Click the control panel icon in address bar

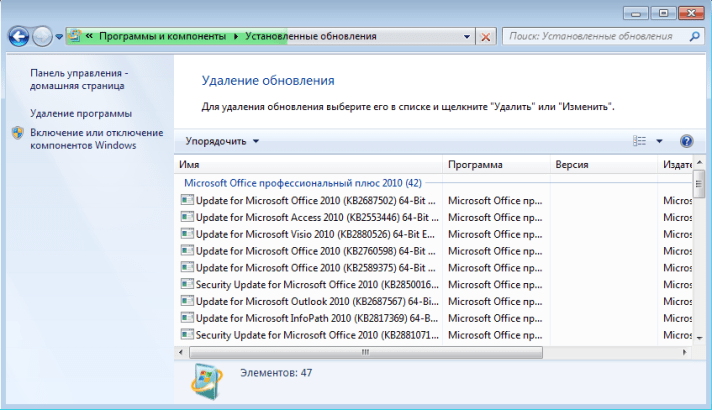(x=75, y=36)
